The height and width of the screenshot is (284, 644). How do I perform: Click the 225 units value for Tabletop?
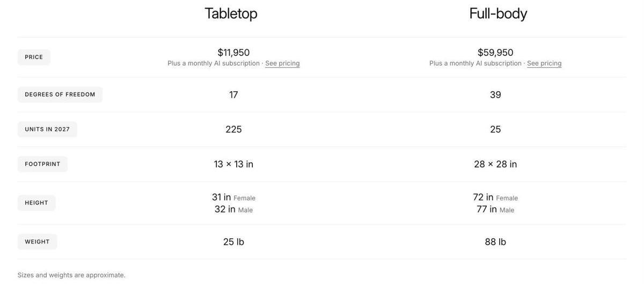pos(233,129)
